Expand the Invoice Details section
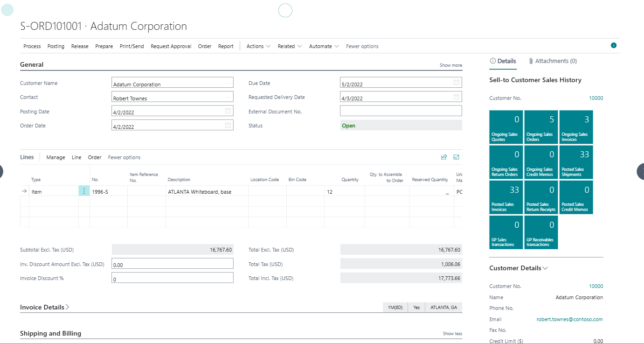The height and width of the screenshot is (344, 644). 45,307
